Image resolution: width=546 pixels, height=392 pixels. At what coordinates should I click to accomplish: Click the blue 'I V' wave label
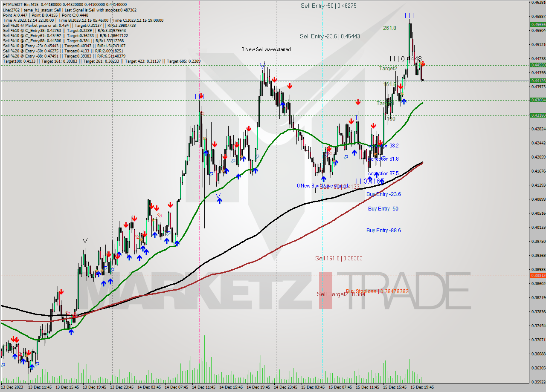(x=218, y=196)
